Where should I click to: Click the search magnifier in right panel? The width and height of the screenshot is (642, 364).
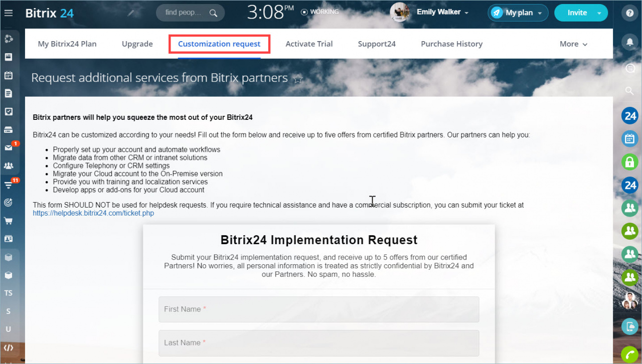coord(630,91)
